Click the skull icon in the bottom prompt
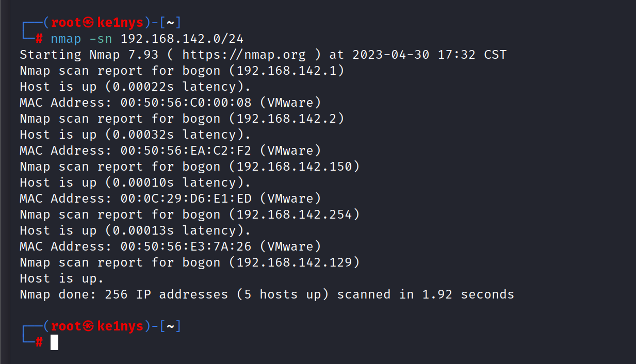The width and height of the screenshot is (636, 364). pos(88,326)
